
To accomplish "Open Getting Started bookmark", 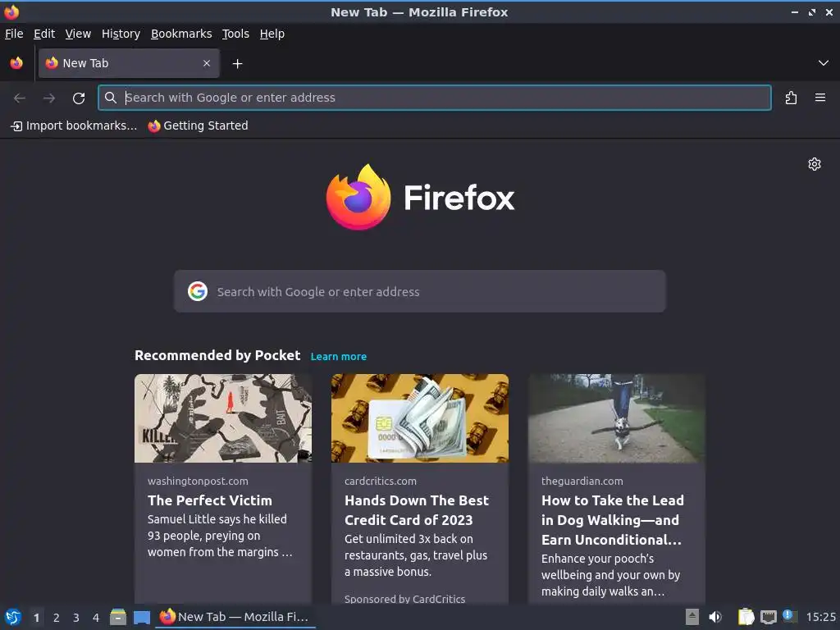I will point(199,126).
